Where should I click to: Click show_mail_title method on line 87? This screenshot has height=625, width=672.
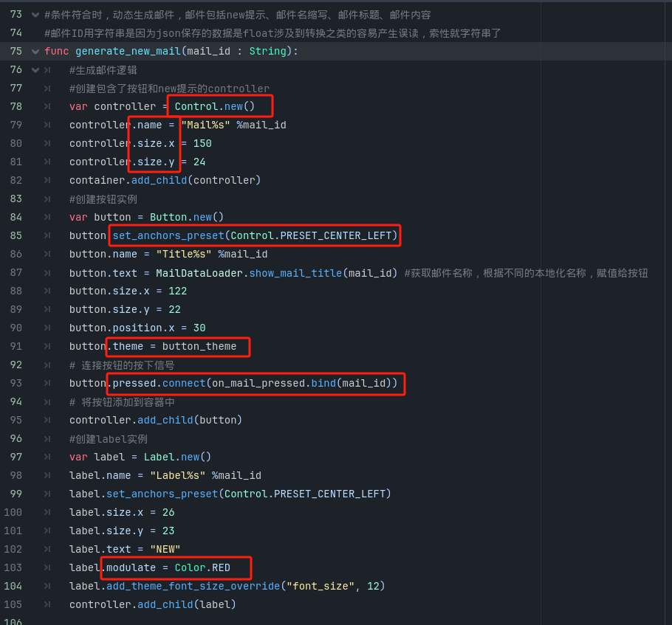click(295, 273)
